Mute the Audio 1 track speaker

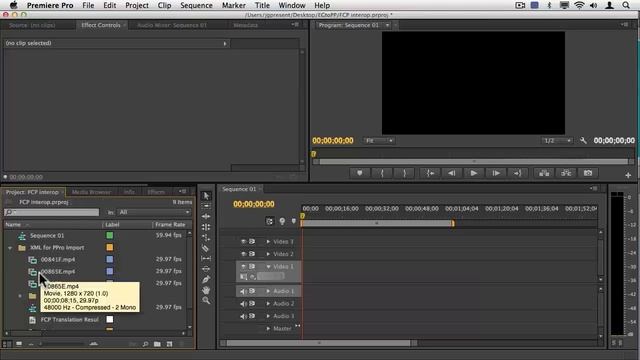pyautogui.click(x=243, y=291)
